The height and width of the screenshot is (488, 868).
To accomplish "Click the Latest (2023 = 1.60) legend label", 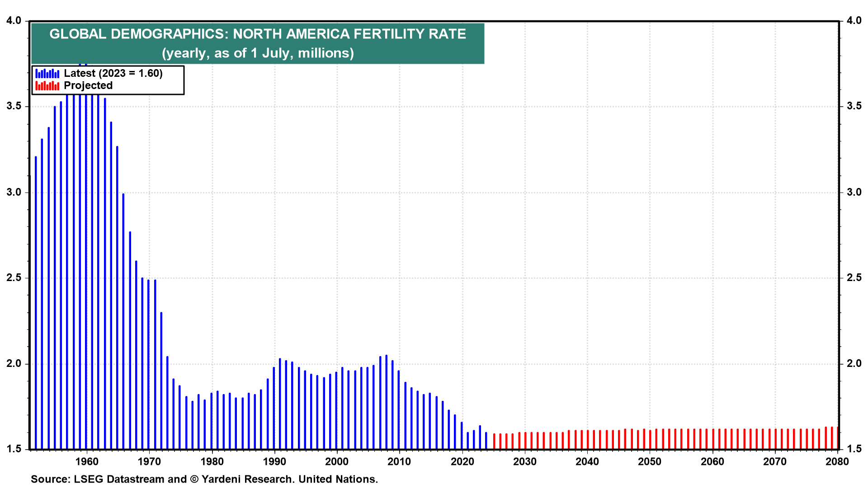I will [113, 73].
